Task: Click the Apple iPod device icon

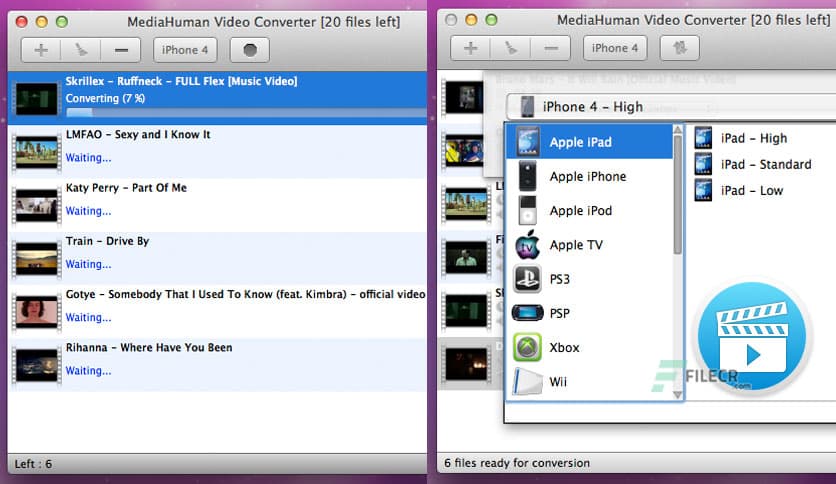Action: point(527,211)
